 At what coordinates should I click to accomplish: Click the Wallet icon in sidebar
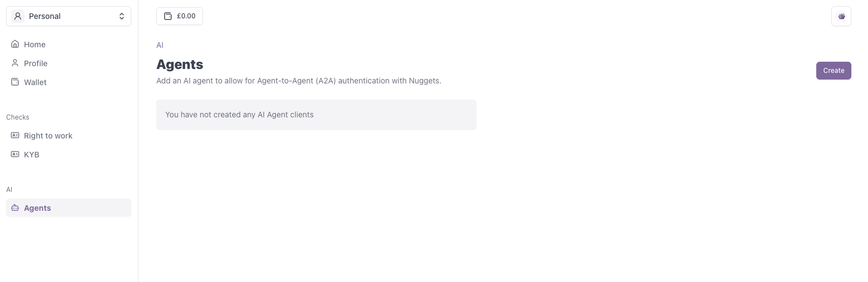pos(15,82)
